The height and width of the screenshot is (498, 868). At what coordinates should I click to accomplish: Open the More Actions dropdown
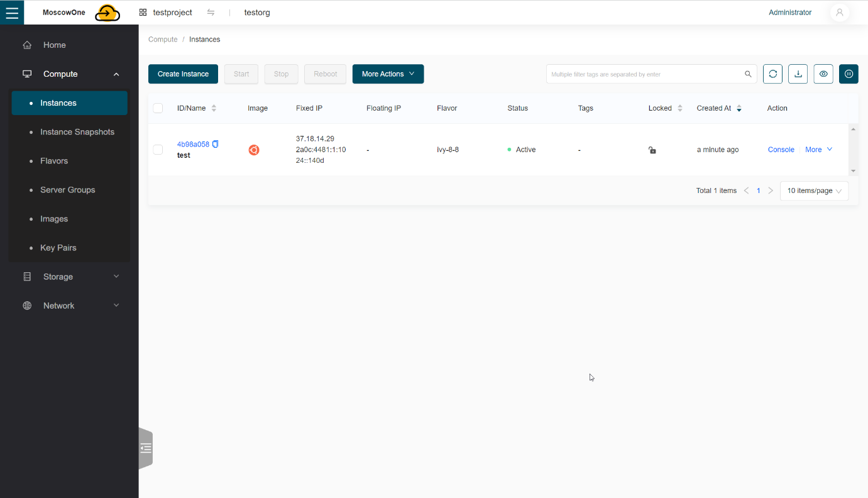[x=388, y=74]
